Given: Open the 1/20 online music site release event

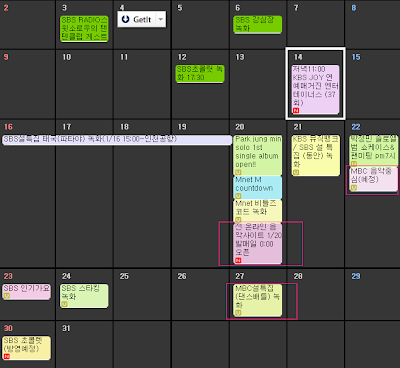Looking at the screenshot, I should (258, 243).
